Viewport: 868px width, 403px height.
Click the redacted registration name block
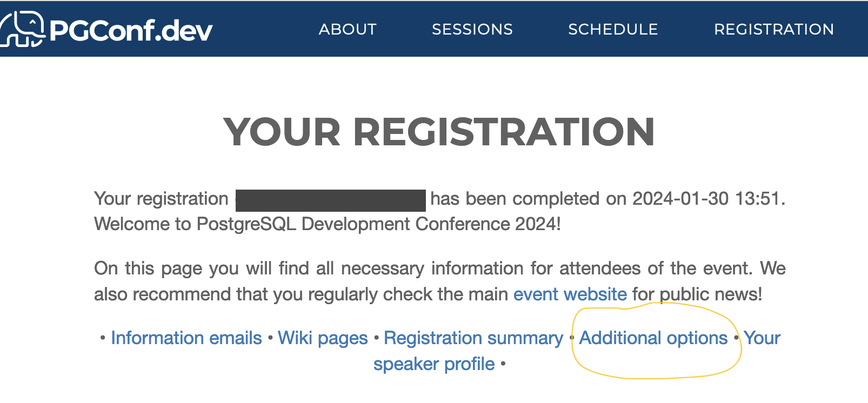pos(331,200)
